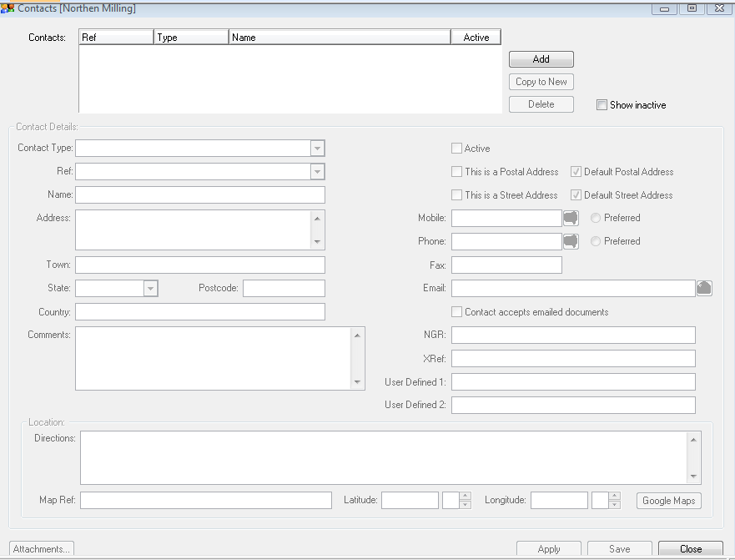Click the Attachments button
This screenshot has width=735, height=560.
[x=42, y=549]
